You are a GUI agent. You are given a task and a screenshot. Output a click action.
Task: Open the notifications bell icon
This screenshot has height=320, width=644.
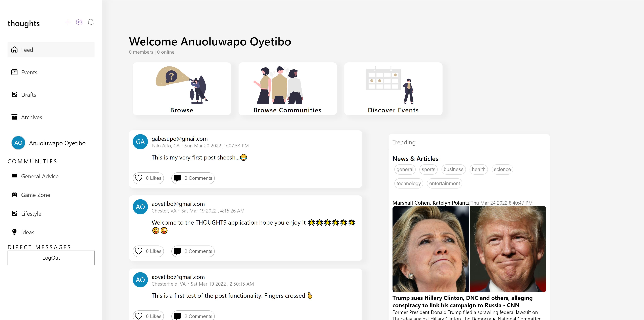pyautogui.click(x=91, y=22)
